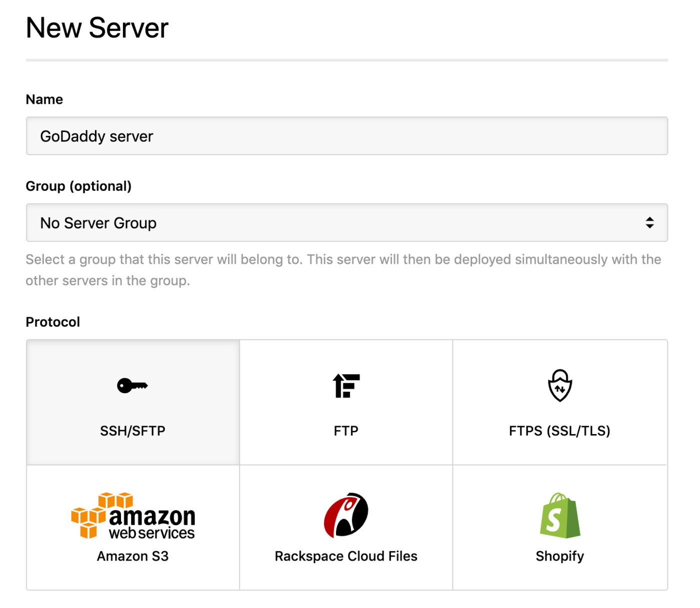The image size is (700, 608).
Task: Click the New Server heading
Action: 97,28
